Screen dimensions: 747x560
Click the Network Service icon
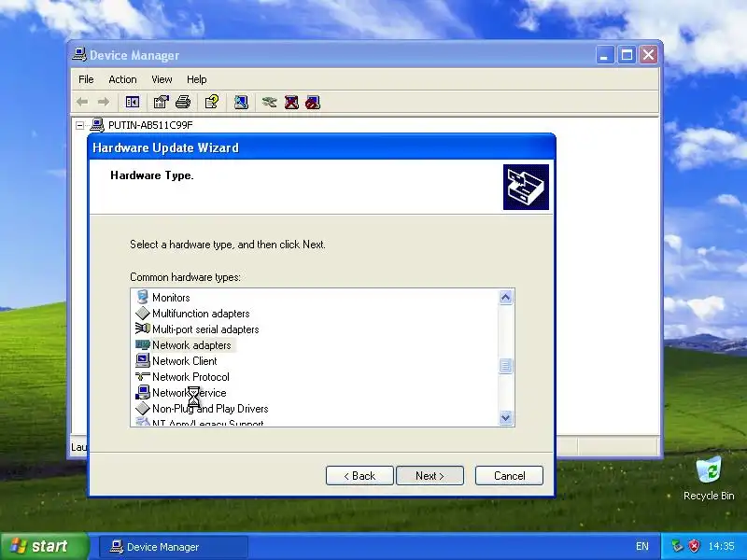(x=143, y=392)
